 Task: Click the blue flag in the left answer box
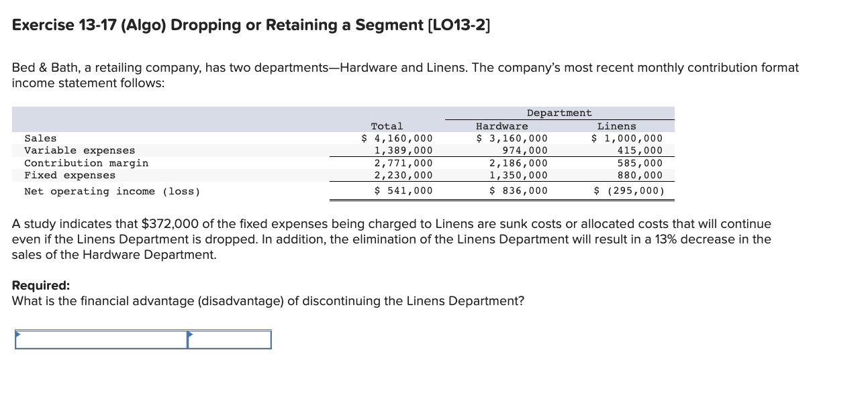click(x=20, y=339)
